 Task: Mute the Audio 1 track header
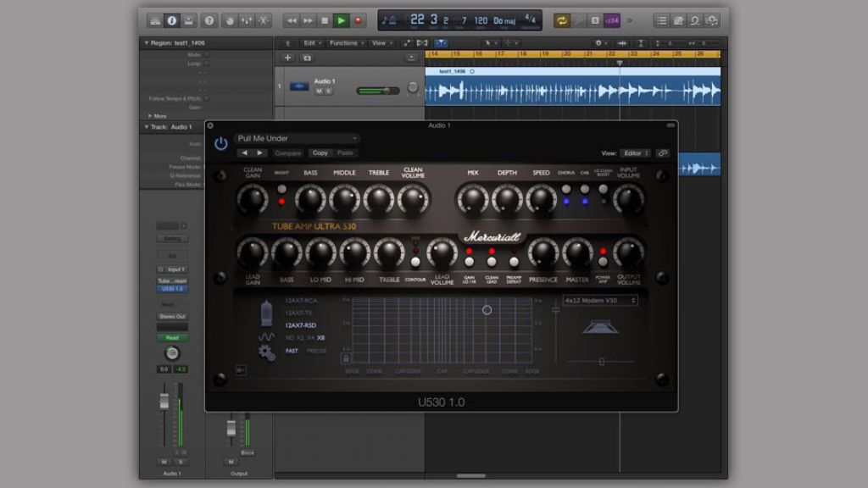319,91
